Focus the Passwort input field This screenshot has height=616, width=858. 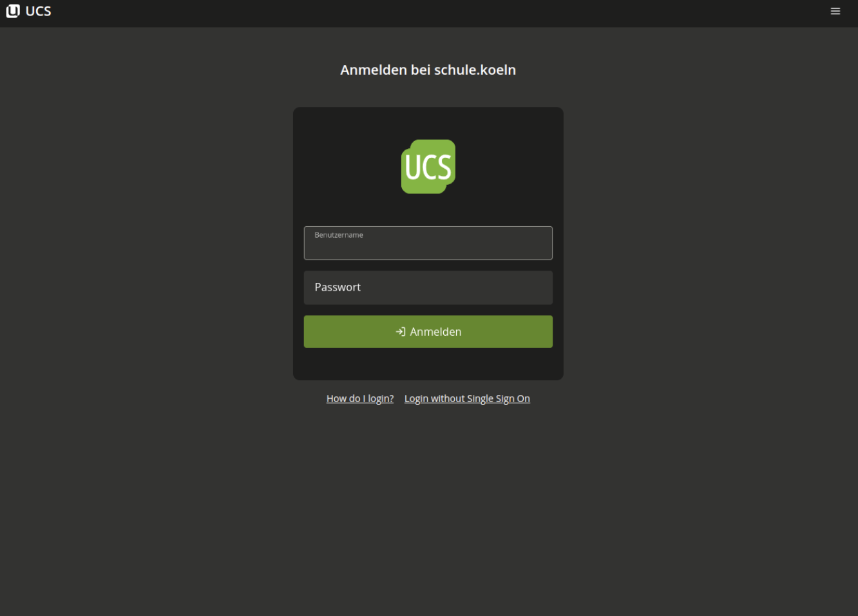click(428, 287)
